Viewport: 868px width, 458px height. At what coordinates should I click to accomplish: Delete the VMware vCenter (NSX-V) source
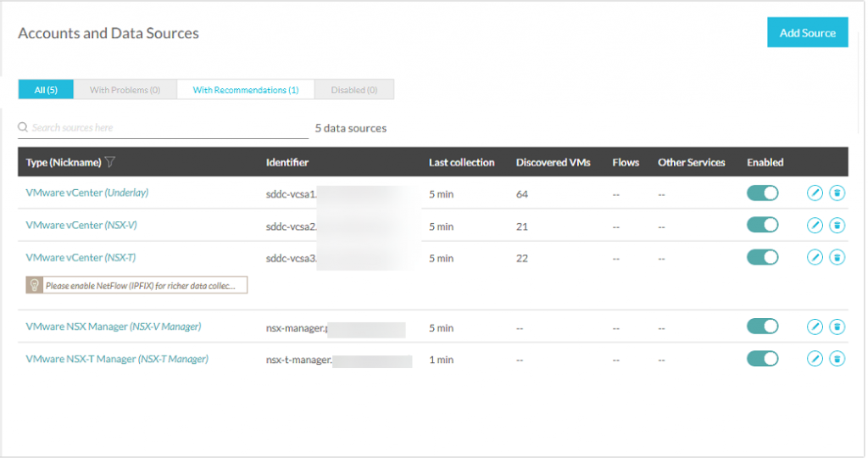tap(837, 226)
